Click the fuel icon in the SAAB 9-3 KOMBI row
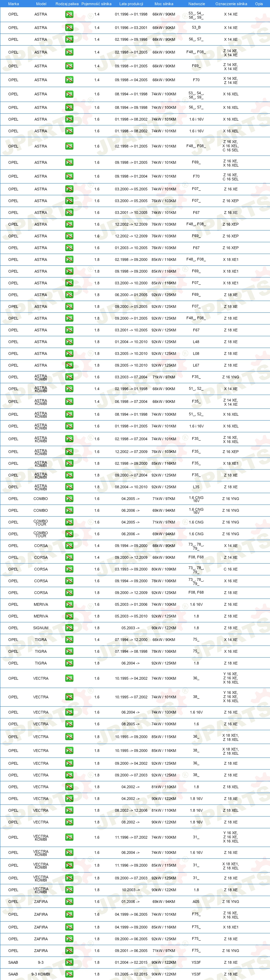The width and height of the screenshot is (270, 980). [69, 974]
